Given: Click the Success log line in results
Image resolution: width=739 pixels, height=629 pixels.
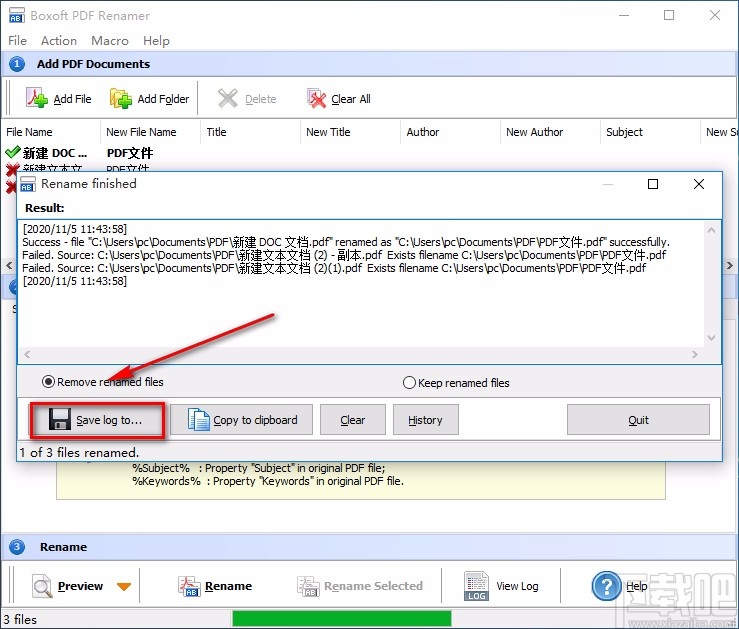Looking at the screenshot, I should tap(346, 242).
